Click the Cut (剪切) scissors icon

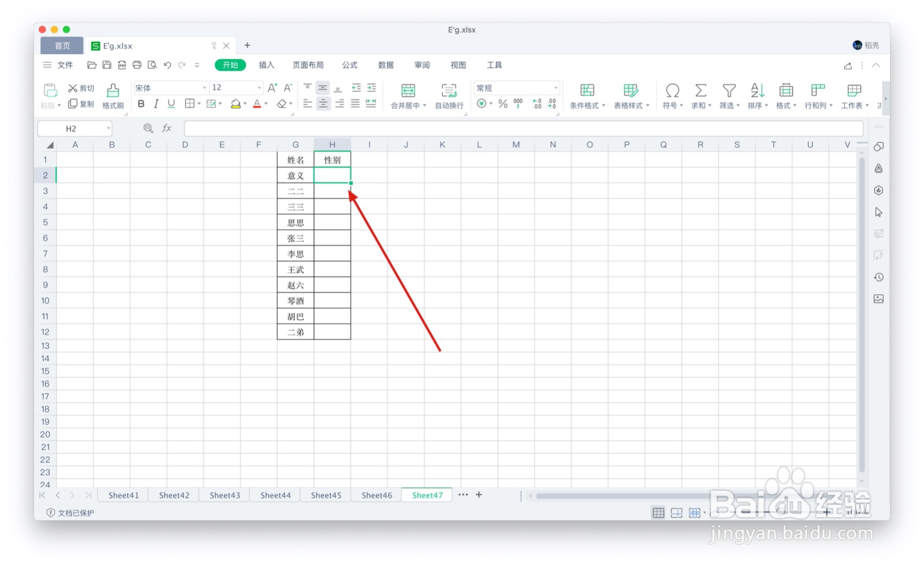tap(73, 88)
